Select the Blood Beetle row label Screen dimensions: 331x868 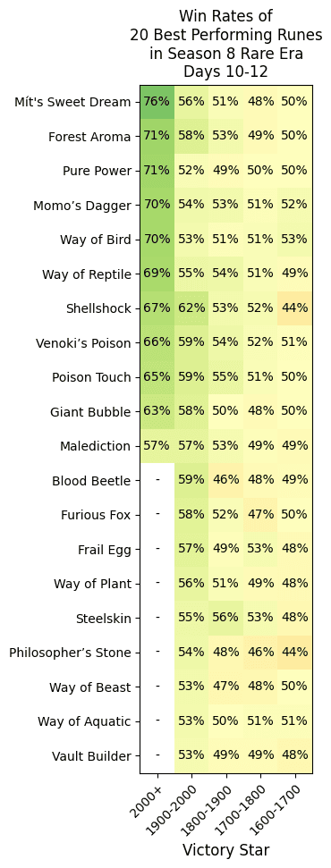(91, 481)
